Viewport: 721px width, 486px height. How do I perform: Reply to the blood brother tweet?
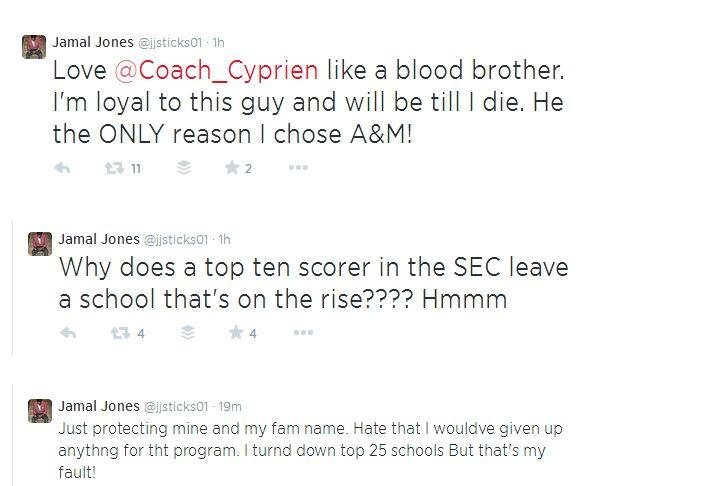[x=62, y=169]
